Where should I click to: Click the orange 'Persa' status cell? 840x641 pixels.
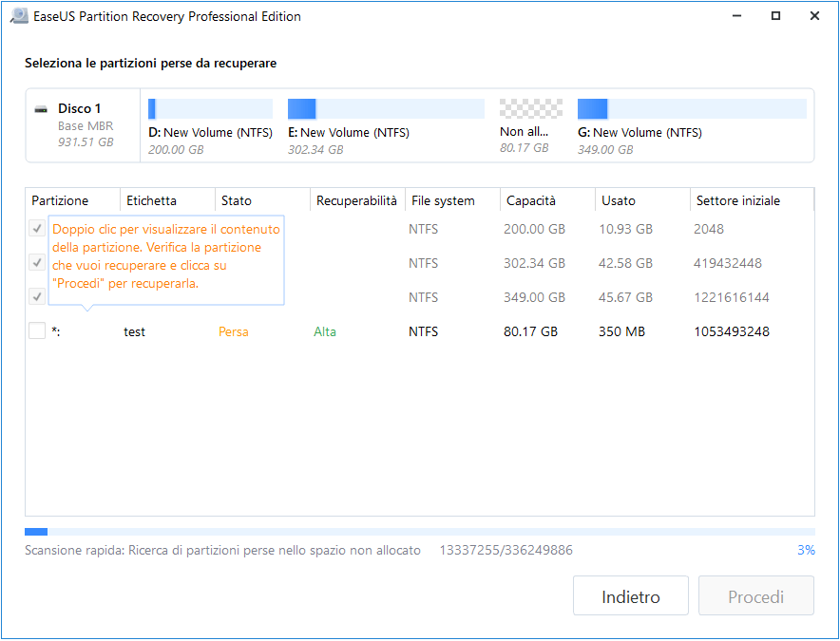point(234,331)
